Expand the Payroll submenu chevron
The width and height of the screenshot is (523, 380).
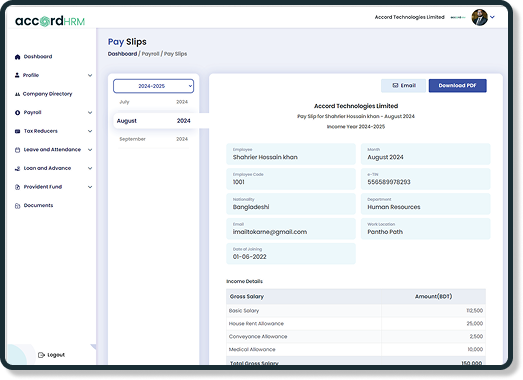point(90,113)
